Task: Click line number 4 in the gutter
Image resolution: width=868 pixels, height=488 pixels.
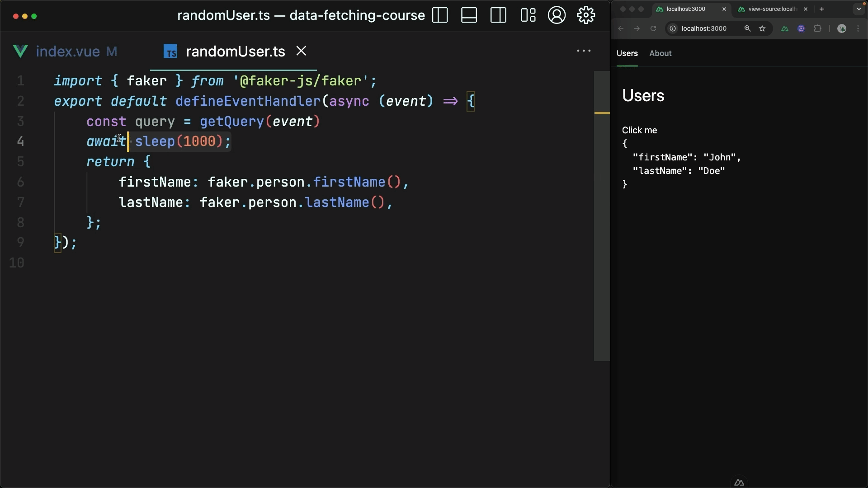Action: tap(20, 141)
